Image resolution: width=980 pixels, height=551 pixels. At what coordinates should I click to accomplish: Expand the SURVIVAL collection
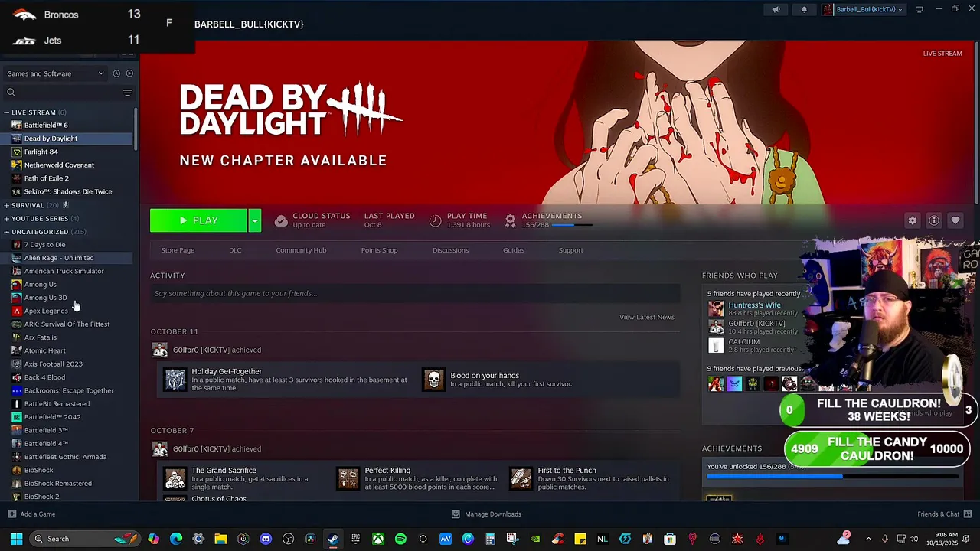tap(7, 205)
